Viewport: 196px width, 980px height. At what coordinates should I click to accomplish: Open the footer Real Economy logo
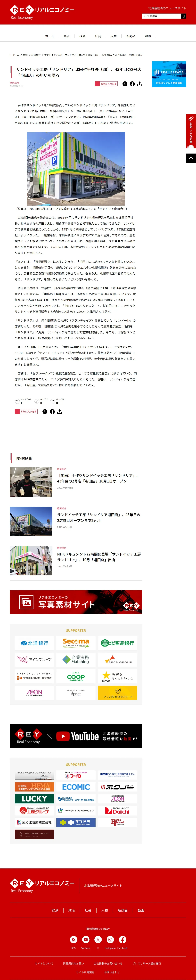pyautogui.click(x=42, y=886)
